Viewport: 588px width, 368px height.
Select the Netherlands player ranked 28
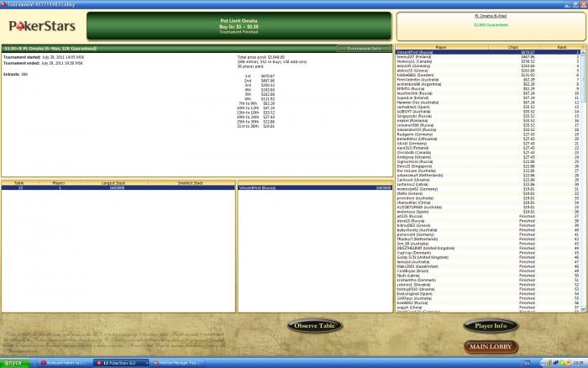(488, 176)
